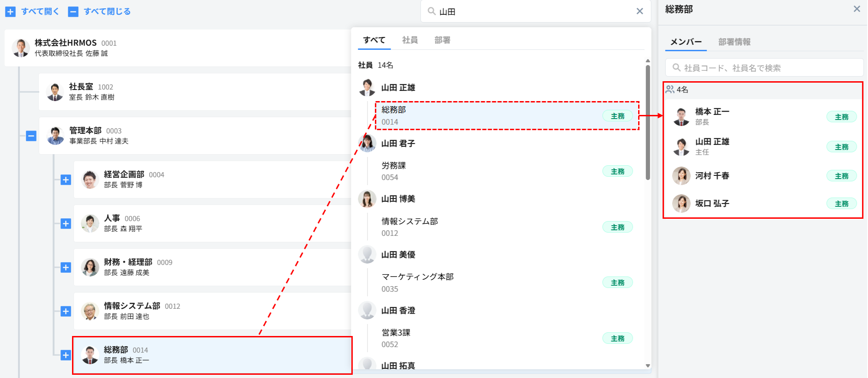Open the 部署情報 tab
This screenshot has height=378, width=868.
click(734, 42)
